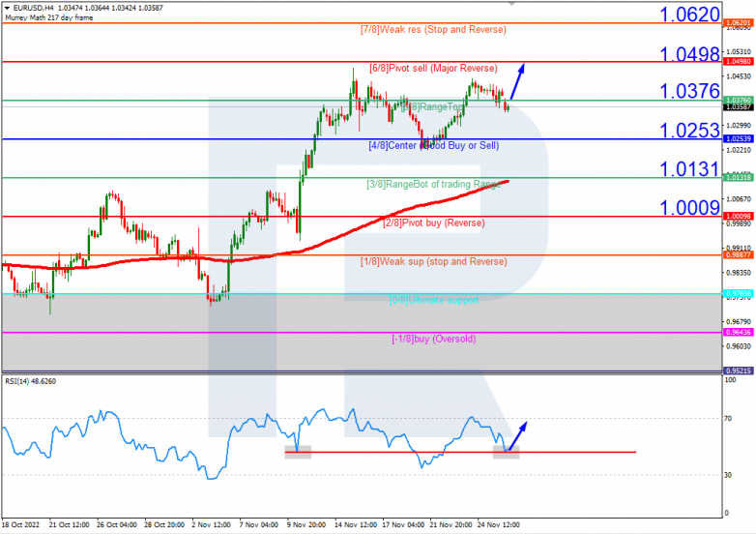Open the chart menu triangle beside EURUSD,H4
This screenshot has width=756, height=534.
(x=7, y=8)
